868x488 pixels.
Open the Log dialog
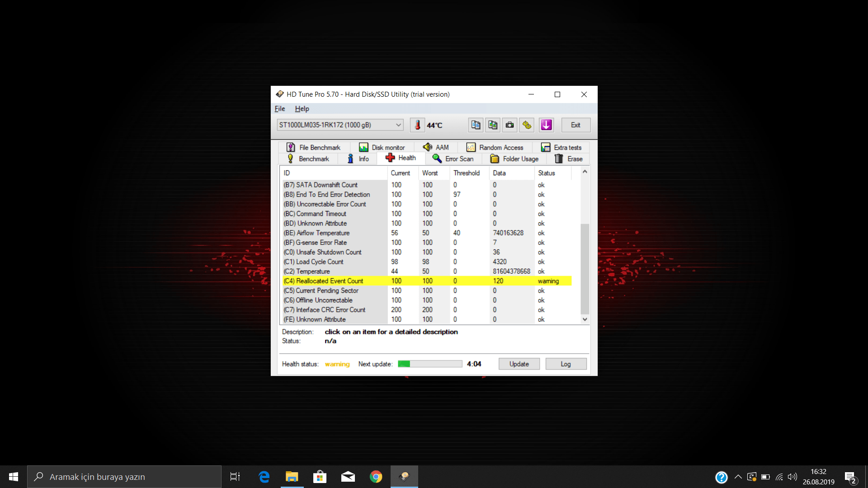566,364
